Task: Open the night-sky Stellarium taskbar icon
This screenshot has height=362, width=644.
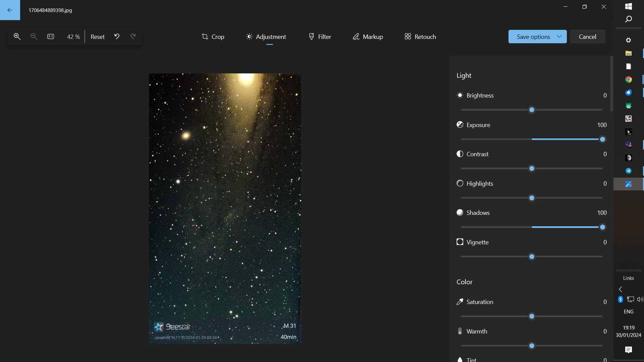Action: point(629,144)
